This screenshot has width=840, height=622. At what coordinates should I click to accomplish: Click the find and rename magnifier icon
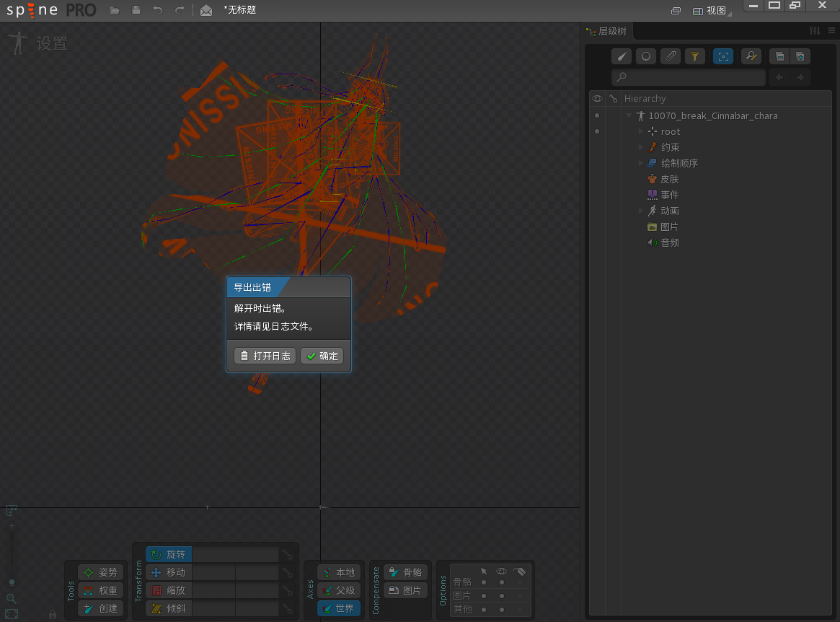(x=751, y=56)
